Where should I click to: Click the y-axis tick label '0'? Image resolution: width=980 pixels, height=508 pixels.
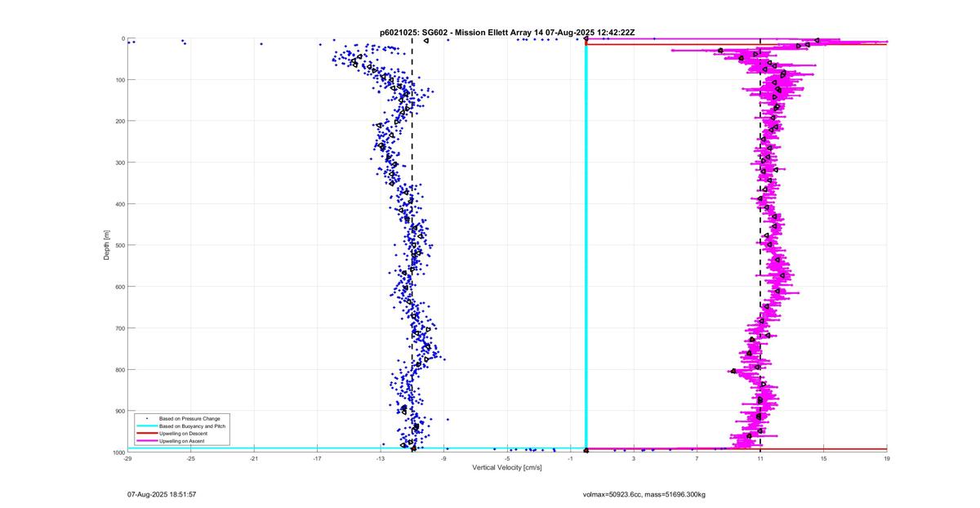tap(122, 38)
